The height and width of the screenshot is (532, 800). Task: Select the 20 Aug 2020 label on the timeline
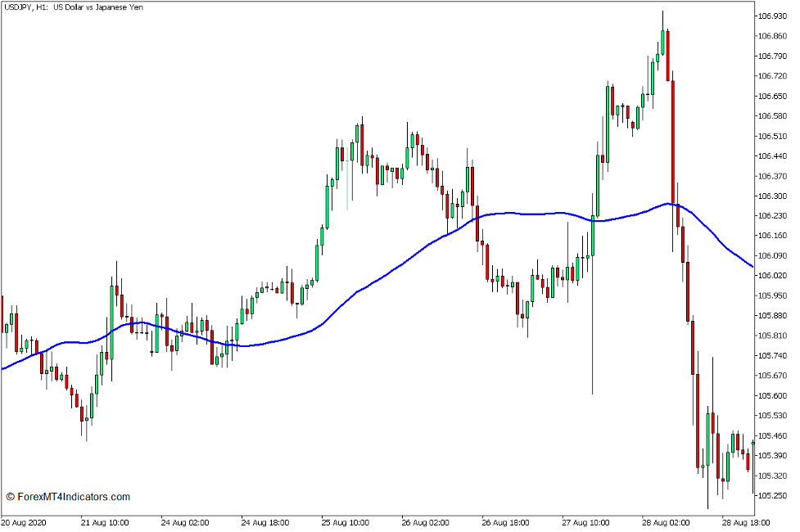tap(25, 521)
